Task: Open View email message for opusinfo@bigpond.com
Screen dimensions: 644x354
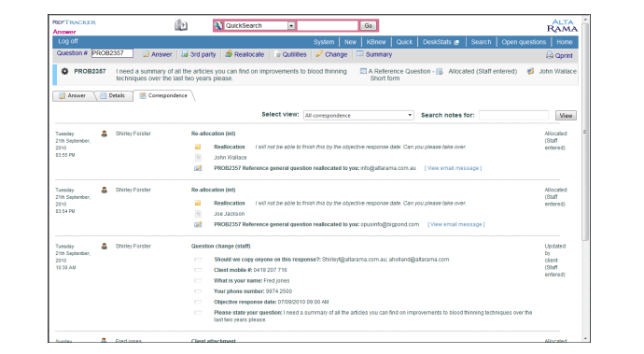Action: click(x=456, y=224)
